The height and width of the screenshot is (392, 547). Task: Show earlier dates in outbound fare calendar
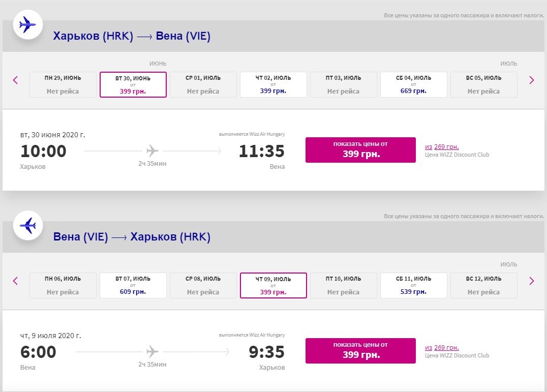click(15, 80)
